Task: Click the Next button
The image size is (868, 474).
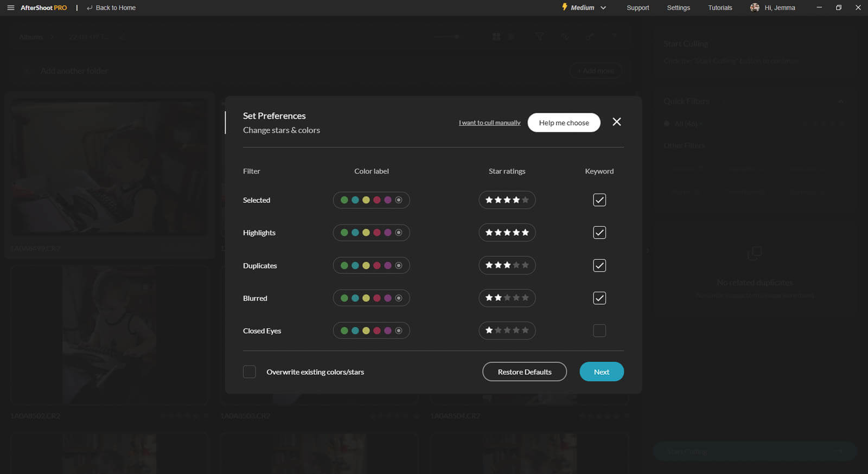Action: pyautogui.click(x=601, y=372)
